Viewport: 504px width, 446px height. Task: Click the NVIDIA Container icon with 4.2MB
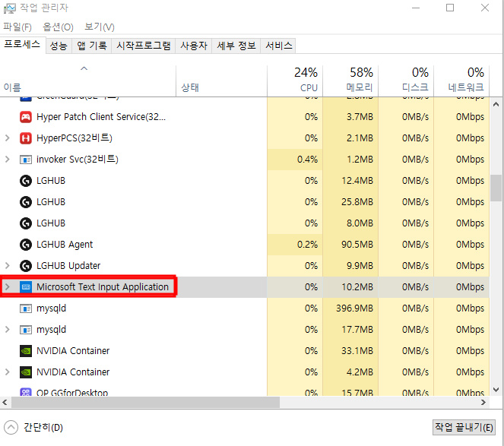pyautogui.click(x=26, y=372)
